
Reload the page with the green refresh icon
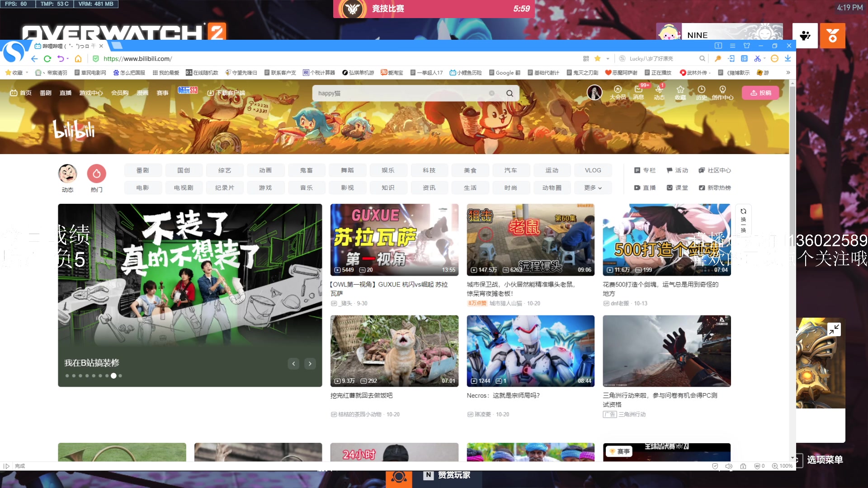coord(47,59)
